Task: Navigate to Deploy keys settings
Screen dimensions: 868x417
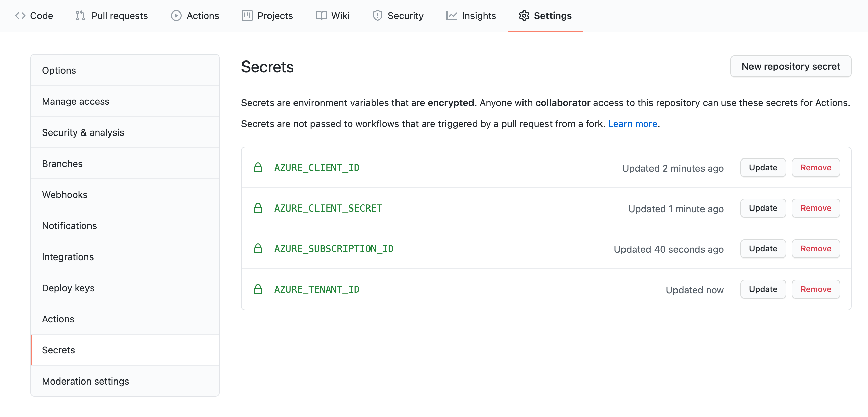Action: (x=68, y=288)
